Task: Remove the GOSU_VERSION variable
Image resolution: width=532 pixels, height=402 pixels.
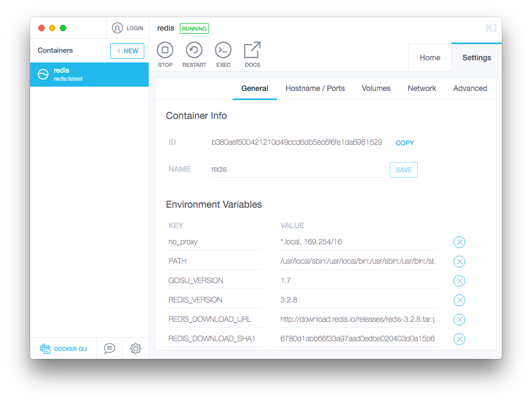Action: [x=459, y=281]
